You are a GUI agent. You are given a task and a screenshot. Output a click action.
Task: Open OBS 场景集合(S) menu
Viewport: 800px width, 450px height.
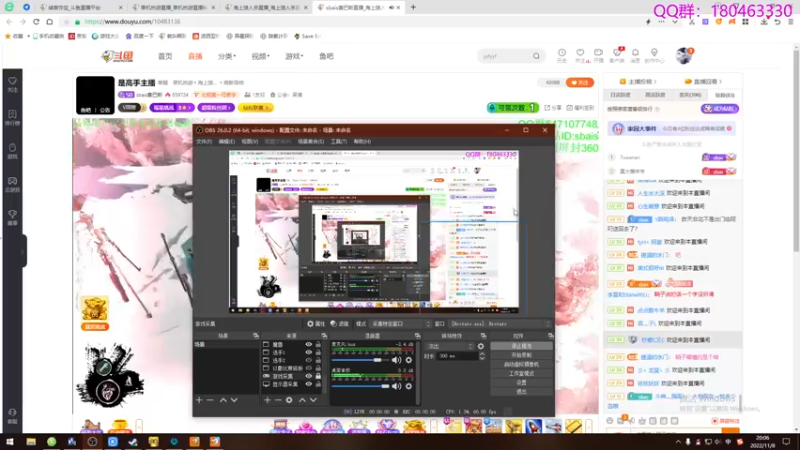pyautogui.click(x=311, y=141)
